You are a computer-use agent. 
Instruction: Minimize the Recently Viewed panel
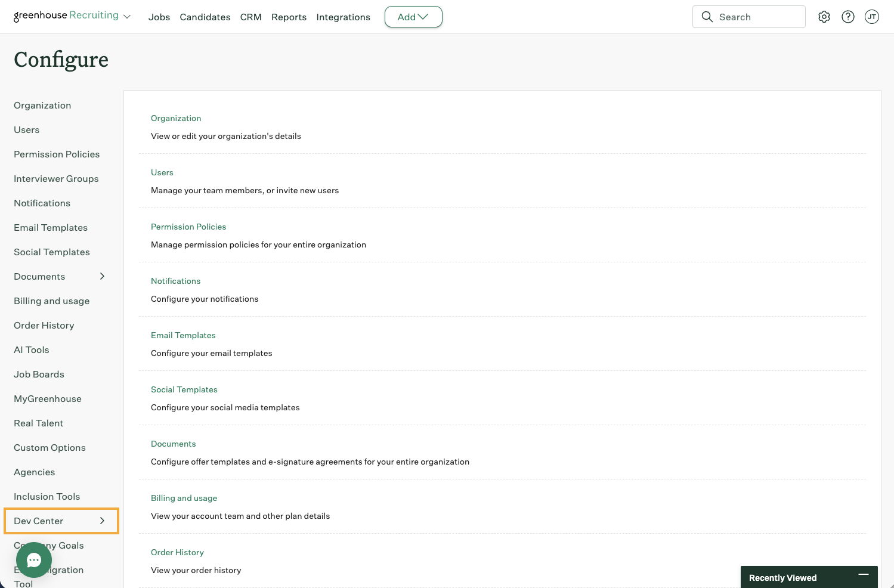(x=863, y=574)
